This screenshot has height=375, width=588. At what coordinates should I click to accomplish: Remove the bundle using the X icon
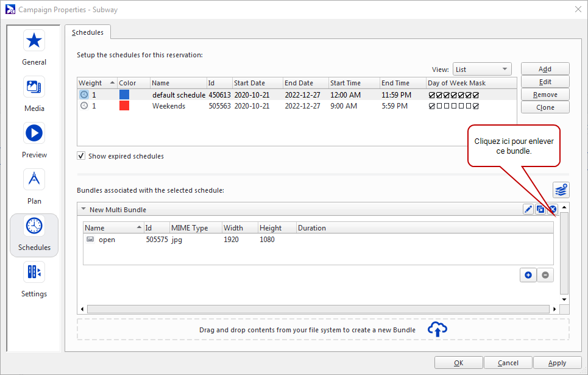553,210
